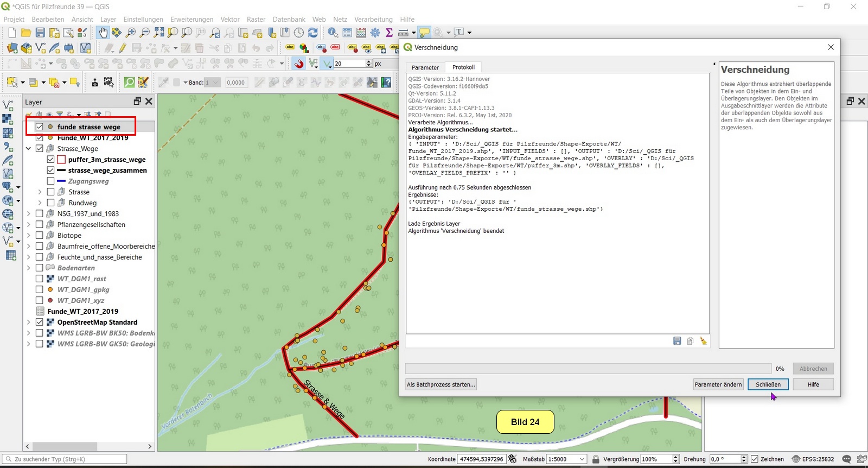Screen dimensions: 868x468
Task: Toggle the snapping magnet icon
Action: (x=299, y=64)
